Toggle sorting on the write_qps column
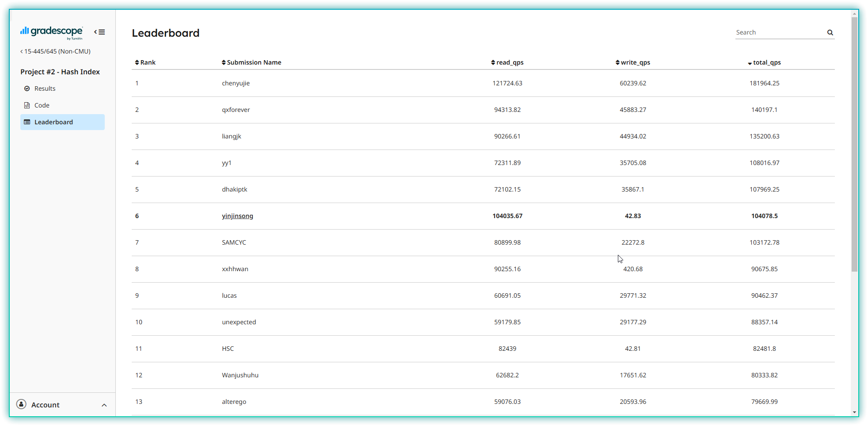The width and height of the screenshot is (868, 426). pos(617,62)
